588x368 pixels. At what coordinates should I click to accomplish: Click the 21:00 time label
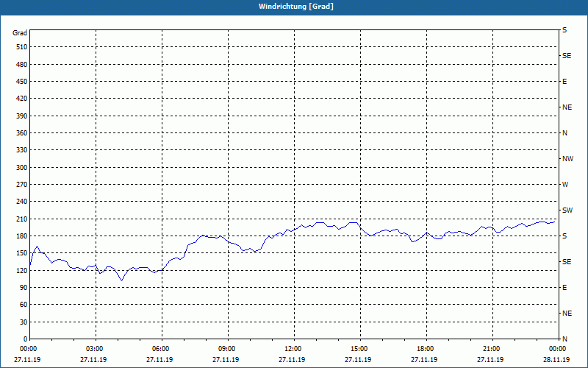[492, 349]
